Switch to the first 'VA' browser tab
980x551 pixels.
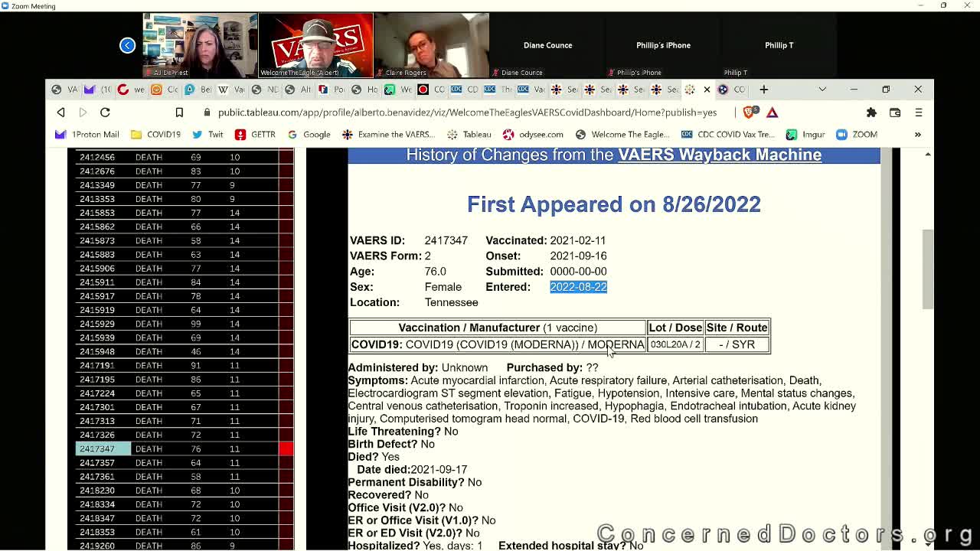(64, 90)
